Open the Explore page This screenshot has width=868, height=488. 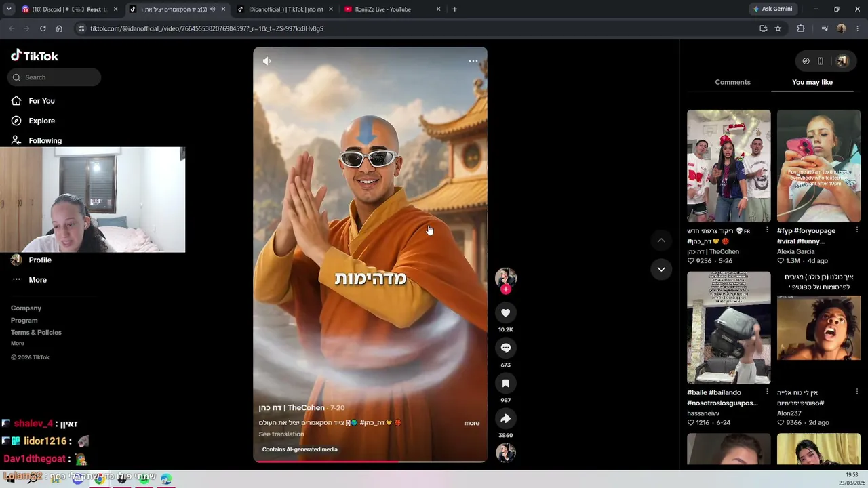click(x=33, y=121)
